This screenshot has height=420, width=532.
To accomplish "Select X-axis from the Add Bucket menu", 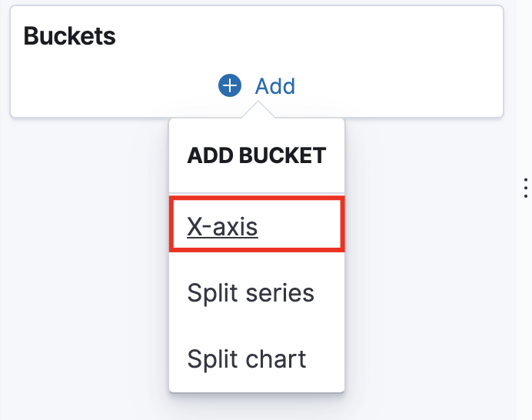I will (223, 226).
